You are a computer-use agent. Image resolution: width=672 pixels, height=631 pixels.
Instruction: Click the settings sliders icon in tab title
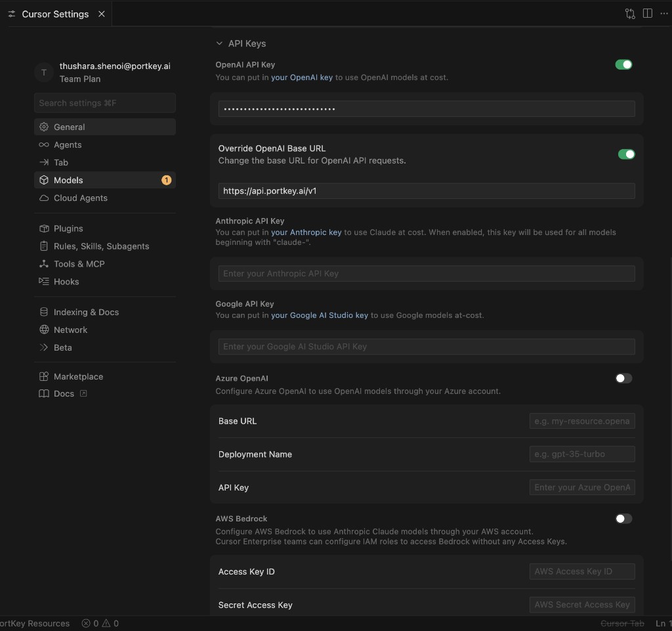click(12, 14)
